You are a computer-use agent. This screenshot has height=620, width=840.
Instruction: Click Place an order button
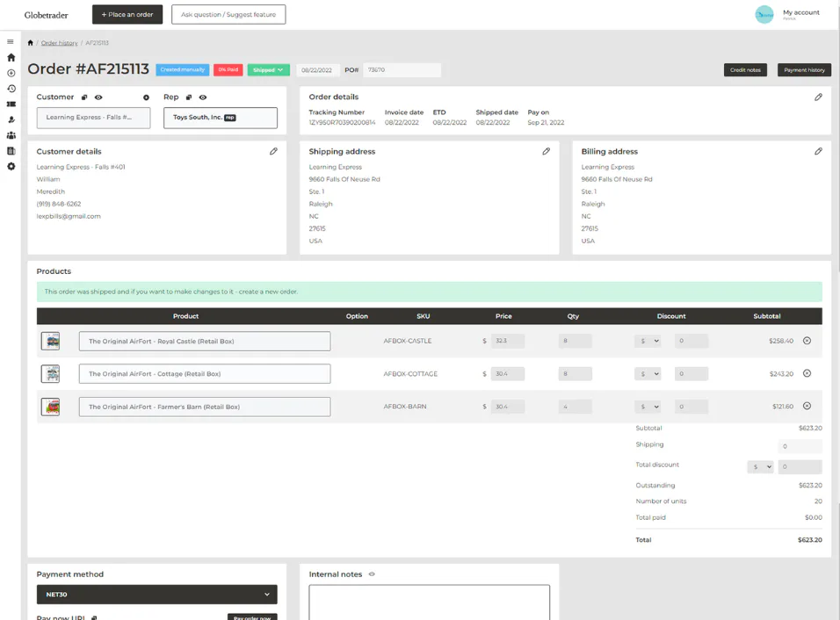(x=127, y=14)
